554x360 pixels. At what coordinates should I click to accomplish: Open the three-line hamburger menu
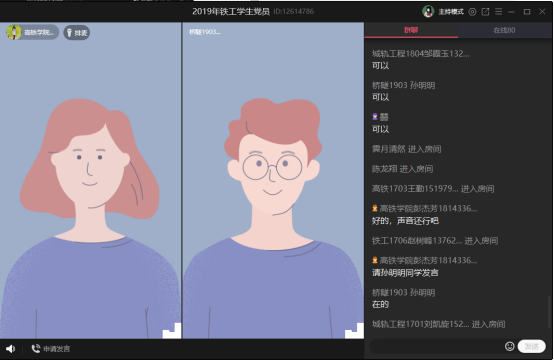(x=499, y=12)
